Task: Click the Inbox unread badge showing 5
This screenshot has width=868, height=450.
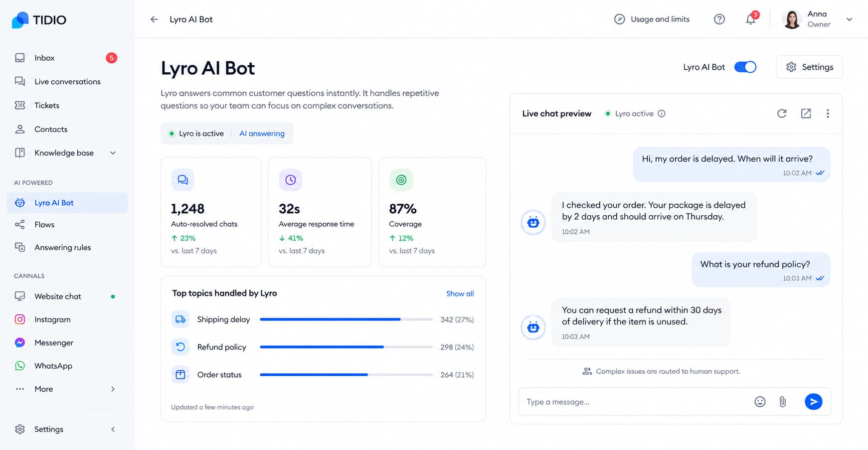Action: 111,58
